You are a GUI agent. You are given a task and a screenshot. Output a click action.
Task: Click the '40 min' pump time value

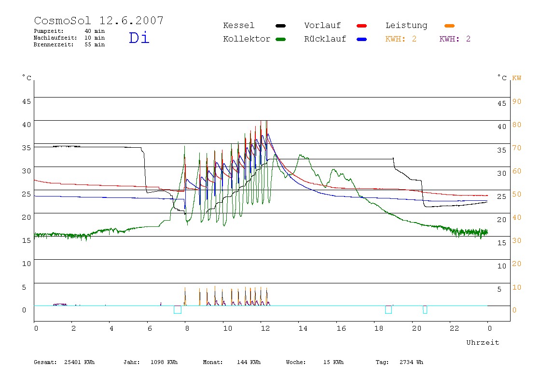[95, 31]
